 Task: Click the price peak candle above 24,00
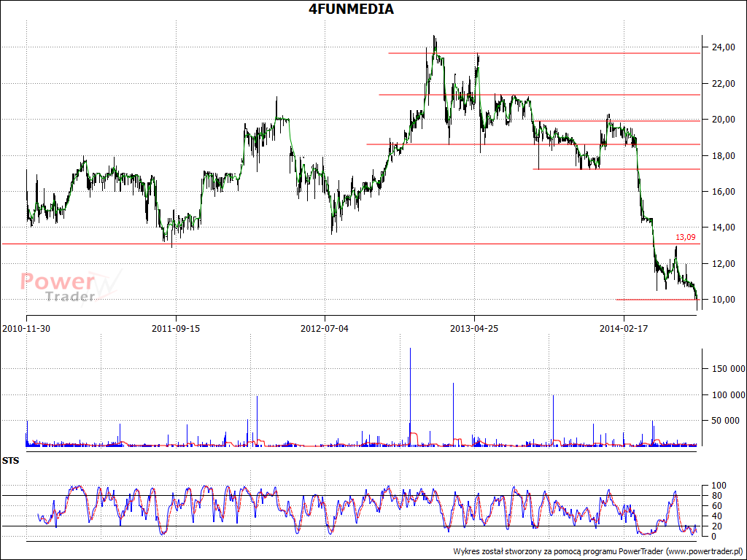434,45
